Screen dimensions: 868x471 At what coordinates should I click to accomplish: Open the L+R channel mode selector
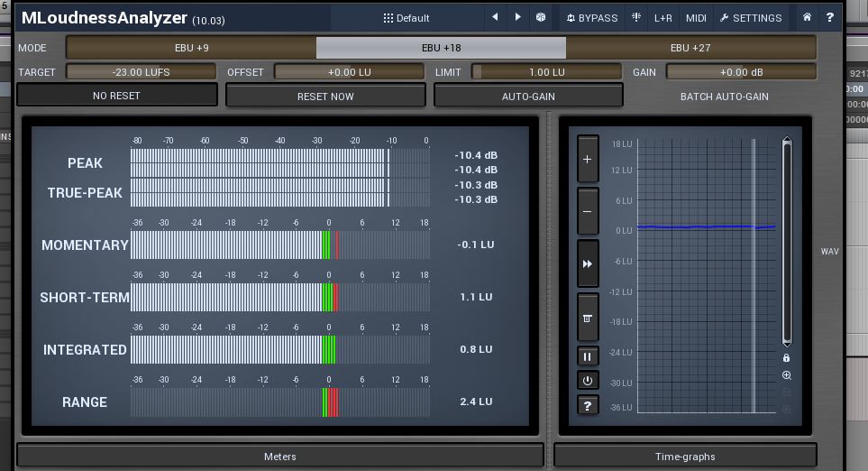click(x=662, y=18)
